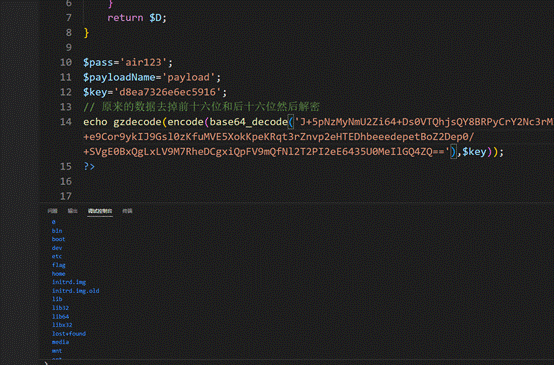
Task: Click the 'bin' entry in console output
Action: pos(57,231)
